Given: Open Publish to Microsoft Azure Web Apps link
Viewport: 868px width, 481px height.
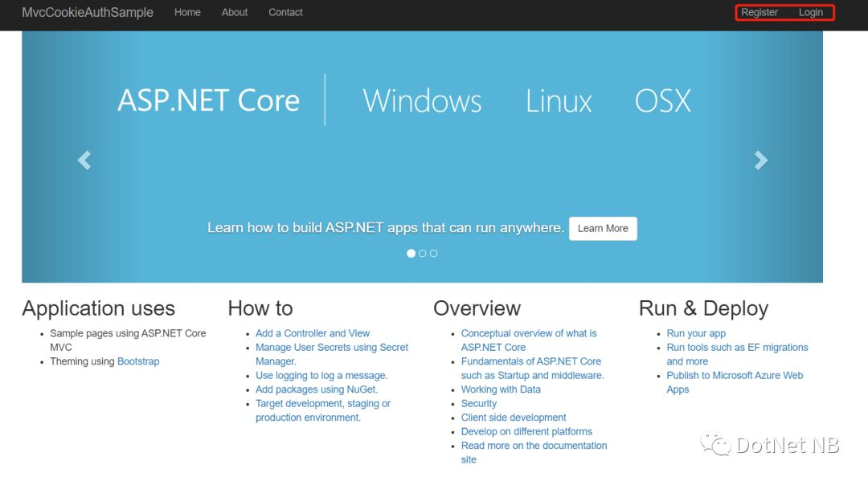Looking at the screenshot, I should [735, 382].
